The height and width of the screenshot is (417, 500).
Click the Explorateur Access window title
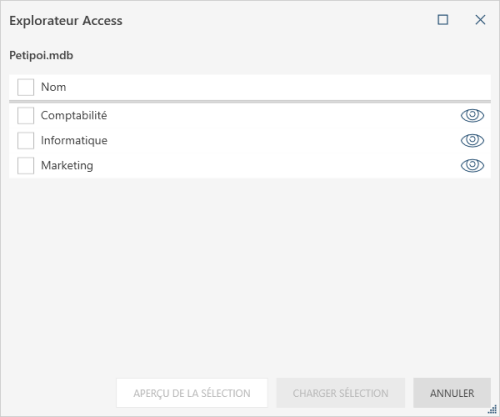click(66, 21)
